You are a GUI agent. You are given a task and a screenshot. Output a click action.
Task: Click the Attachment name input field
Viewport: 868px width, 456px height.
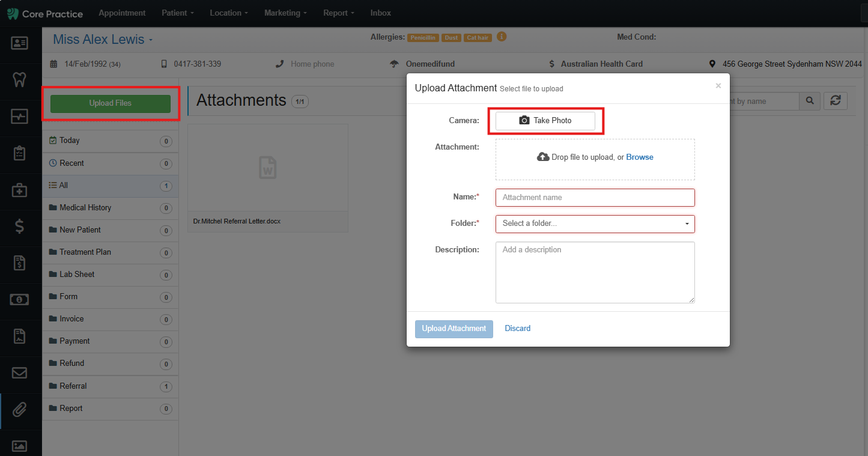pyautogui.click(x=595, y=198)
